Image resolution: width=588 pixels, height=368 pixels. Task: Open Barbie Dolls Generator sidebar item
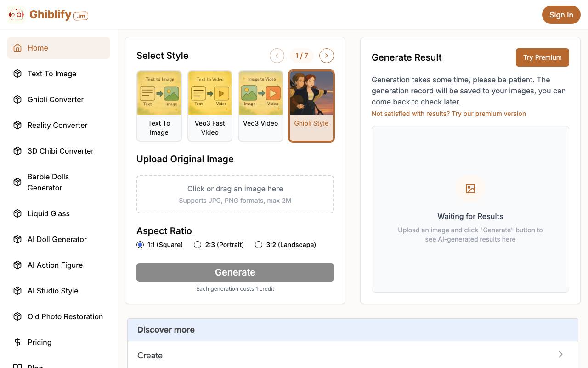[x=59, y=182]
